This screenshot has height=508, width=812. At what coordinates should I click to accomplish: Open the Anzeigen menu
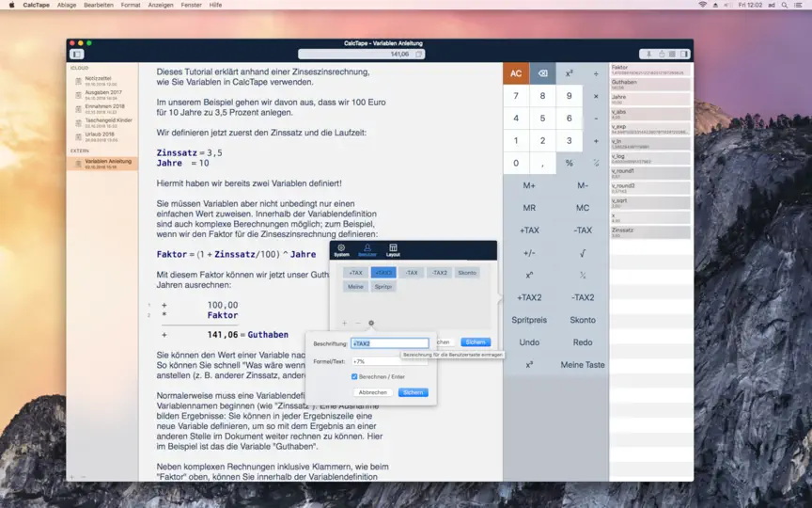(161, 5)
